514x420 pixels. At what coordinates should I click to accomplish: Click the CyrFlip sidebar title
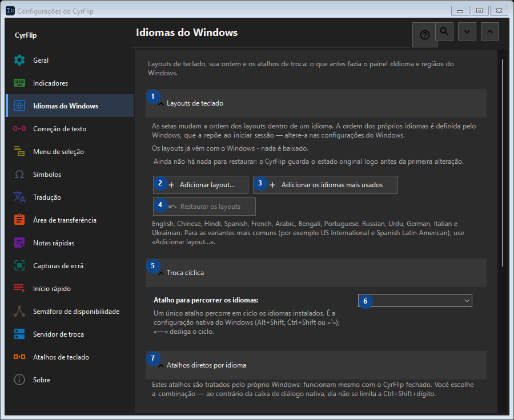(26, 35)
